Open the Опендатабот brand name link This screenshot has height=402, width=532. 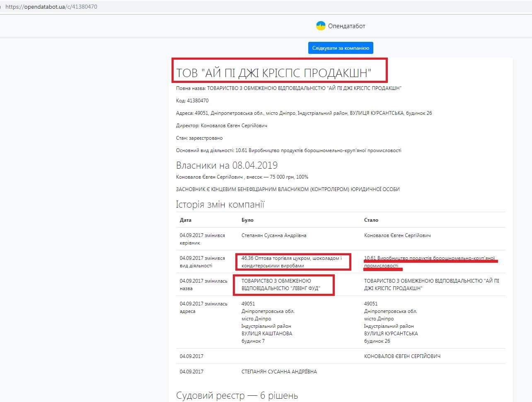pyautogui.click(x=346, y=26)
